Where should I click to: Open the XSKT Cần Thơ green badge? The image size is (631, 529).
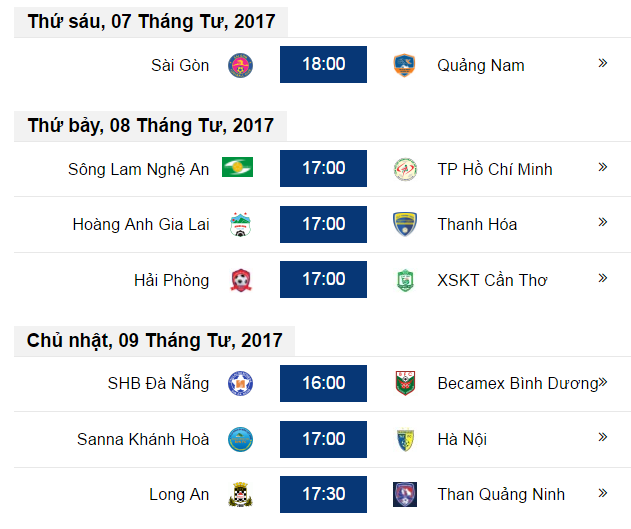click(405, 280)
